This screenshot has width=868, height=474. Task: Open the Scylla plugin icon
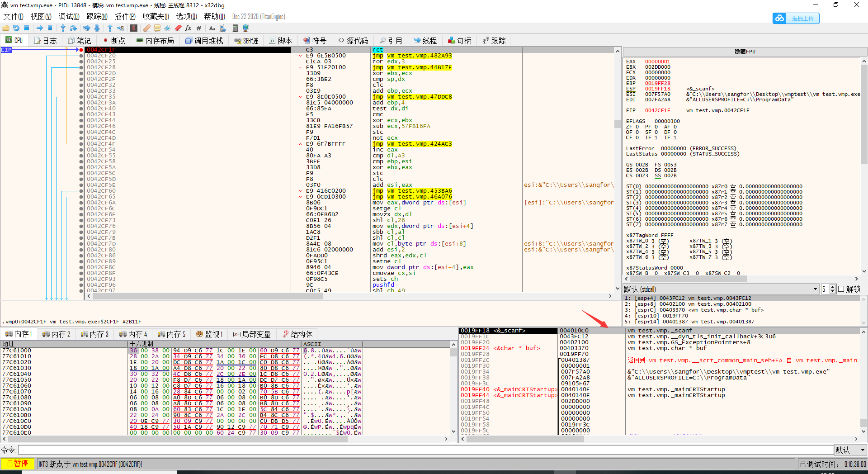click(134, 28)
